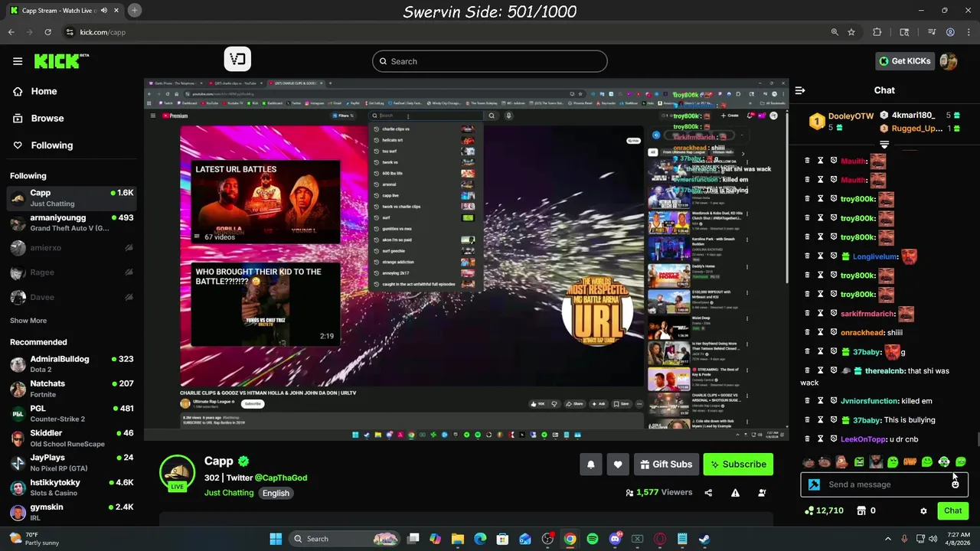Collapse the chat panel
This screenshot has height=551, width=980.
(800, 90)
